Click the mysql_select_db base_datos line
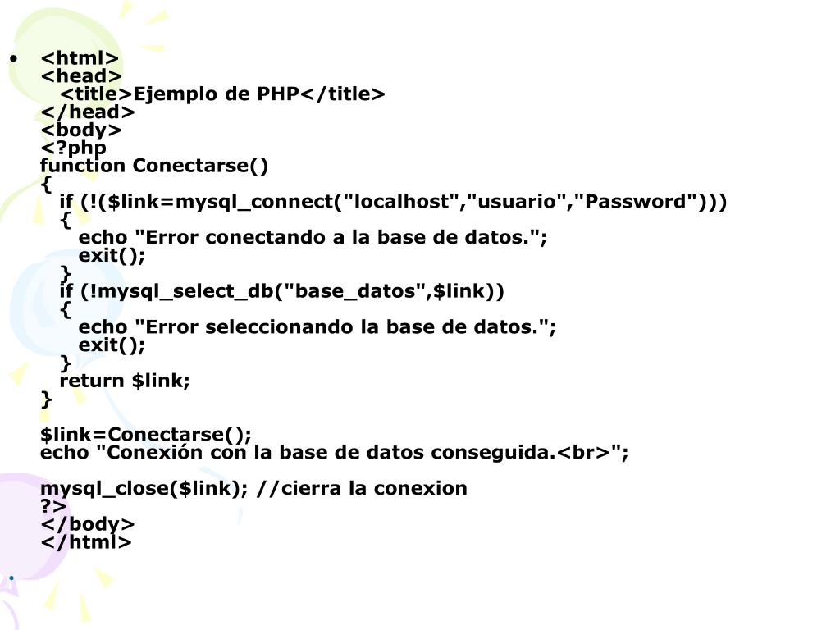The width and height of the screenshot is (840, 630). (x=282, y=291)
